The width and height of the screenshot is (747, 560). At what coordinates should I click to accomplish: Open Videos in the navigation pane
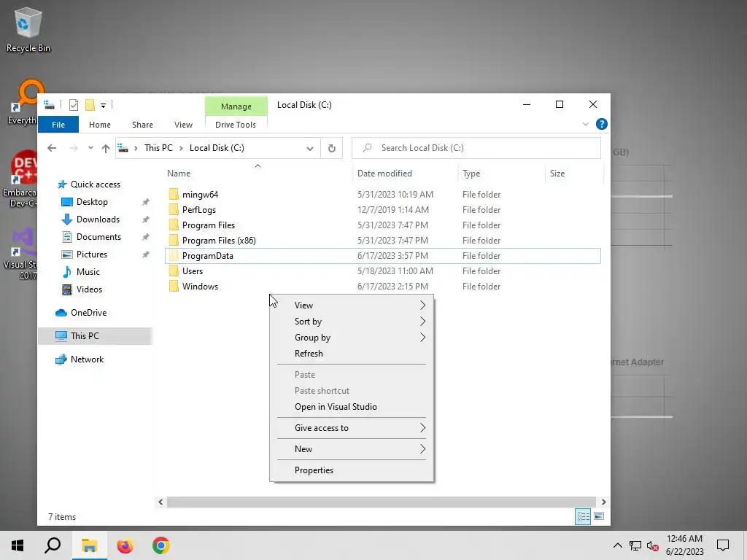pyautogui.click(x=89, y=289)
